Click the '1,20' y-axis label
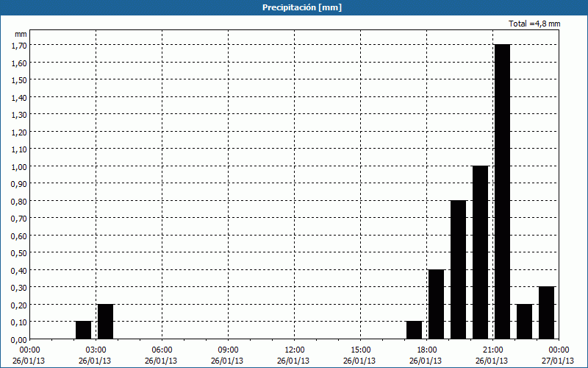 click(x=19, y=132)
